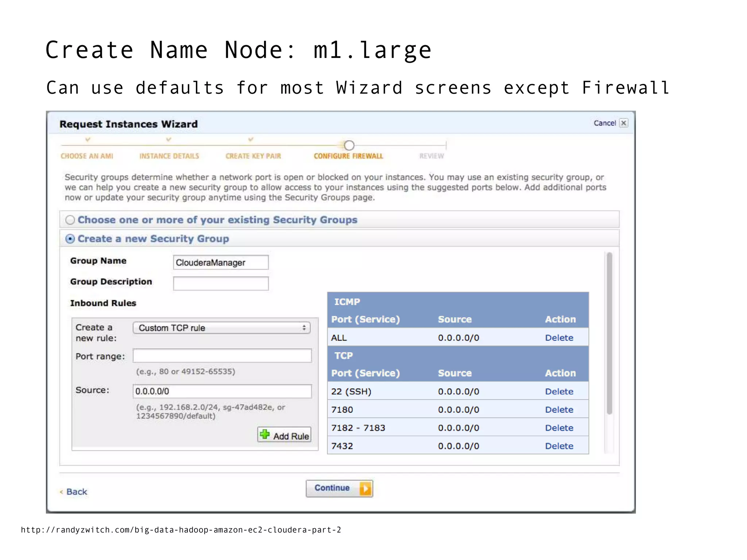Go to CREATE KEY PAIR step

coord(253,156)
